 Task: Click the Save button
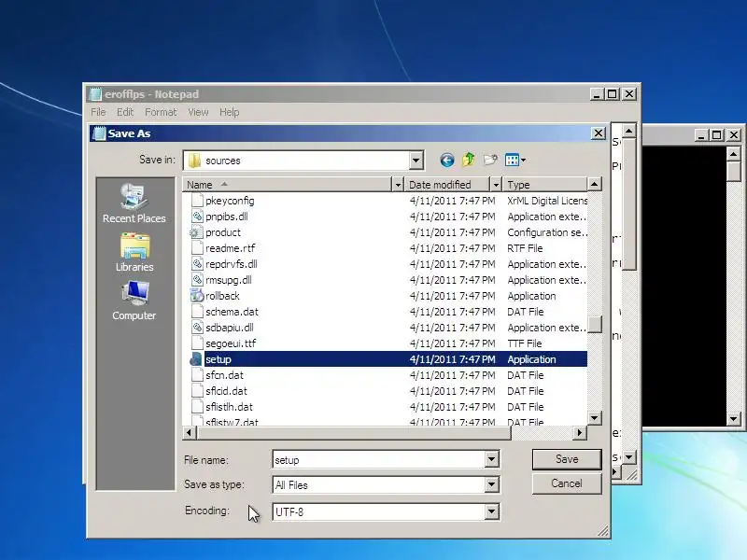(x=567, y=459)
